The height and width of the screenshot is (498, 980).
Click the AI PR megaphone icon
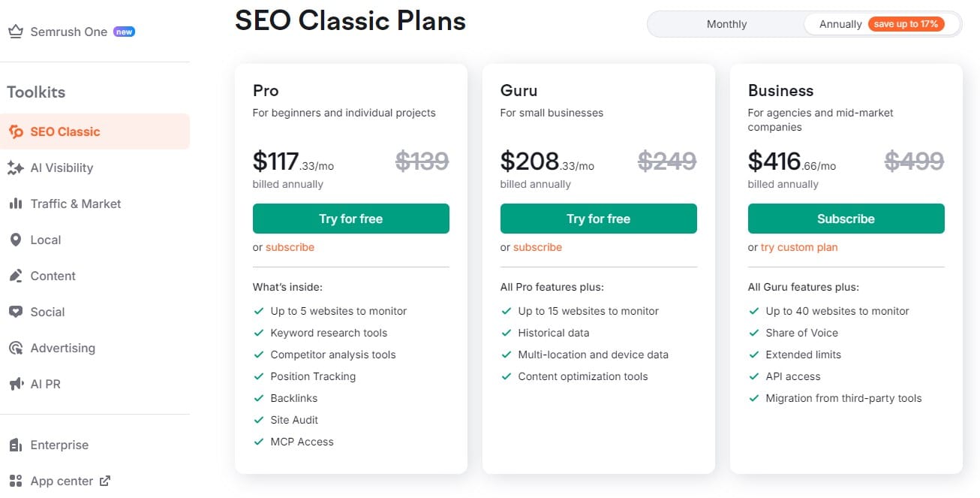click(x=16, y=384)
